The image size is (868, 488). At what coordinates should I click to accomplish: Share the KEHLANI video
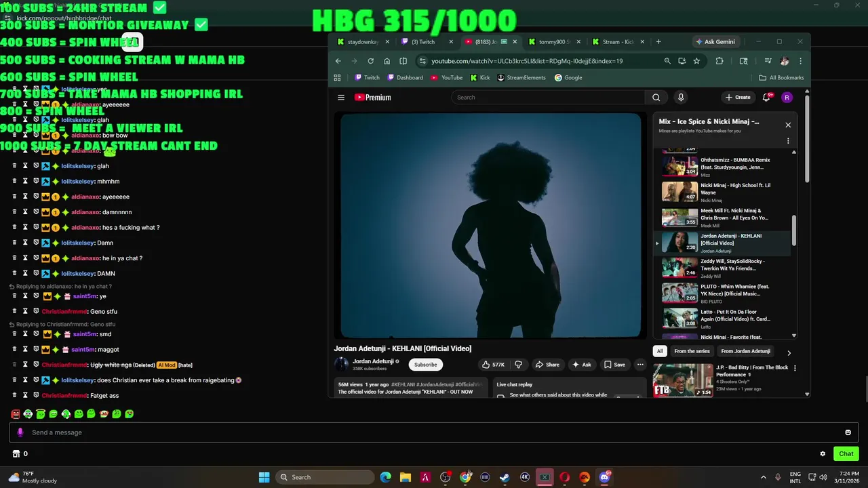pos(547,365)
